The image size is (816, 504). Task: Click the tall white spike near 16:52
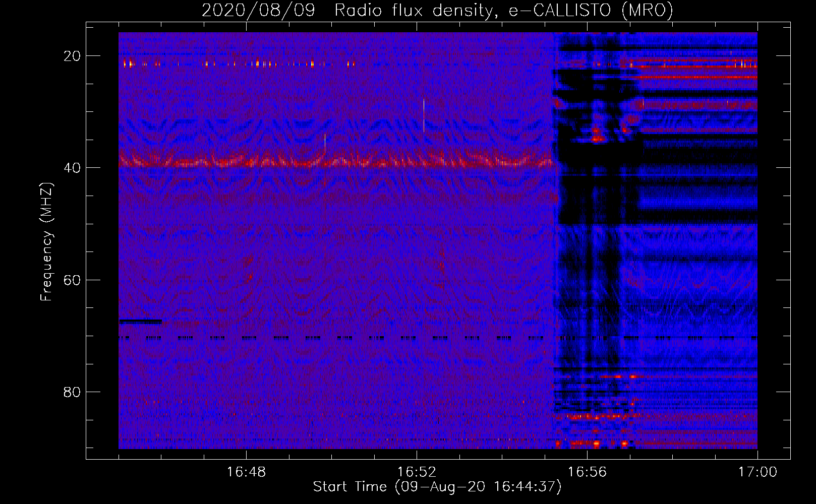pyautogui.click(x=424, y=116)
